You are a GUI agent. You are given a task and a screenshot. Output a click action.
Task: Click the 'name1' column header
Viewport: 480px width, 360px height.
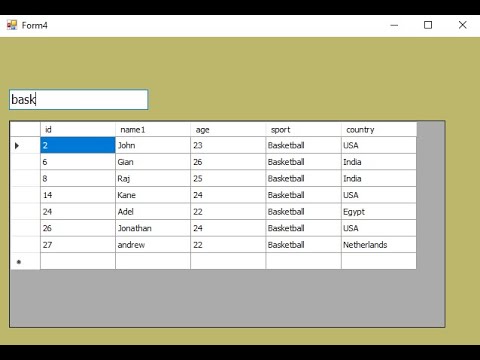click(x=153, y=130)
